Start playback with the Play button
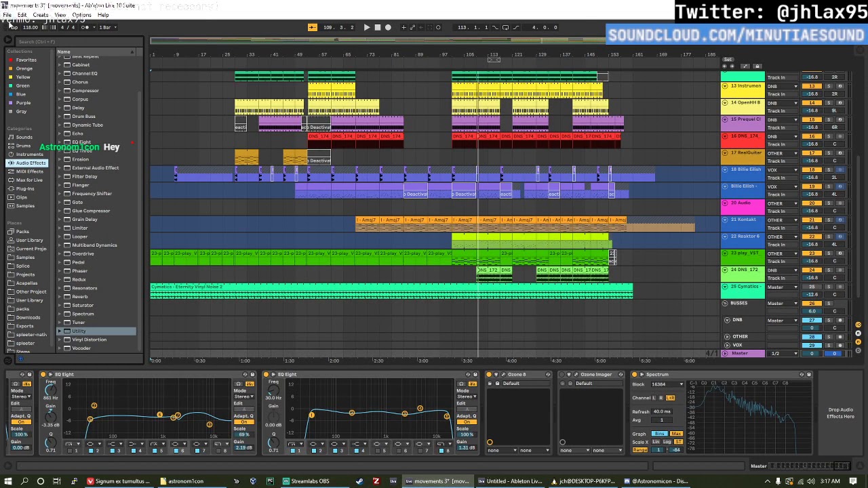This screenshot has width=868, height=488. [367, 27]
